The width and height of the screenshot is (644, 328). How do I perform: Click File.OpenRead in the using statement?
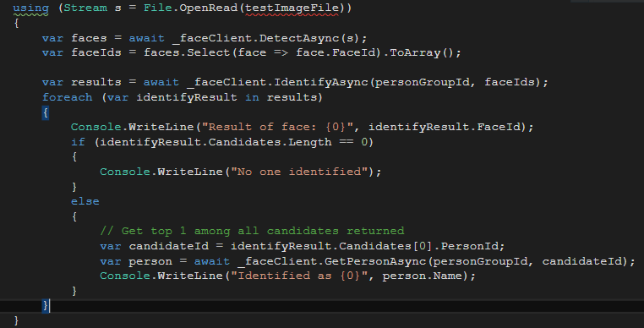pos(190,8)
